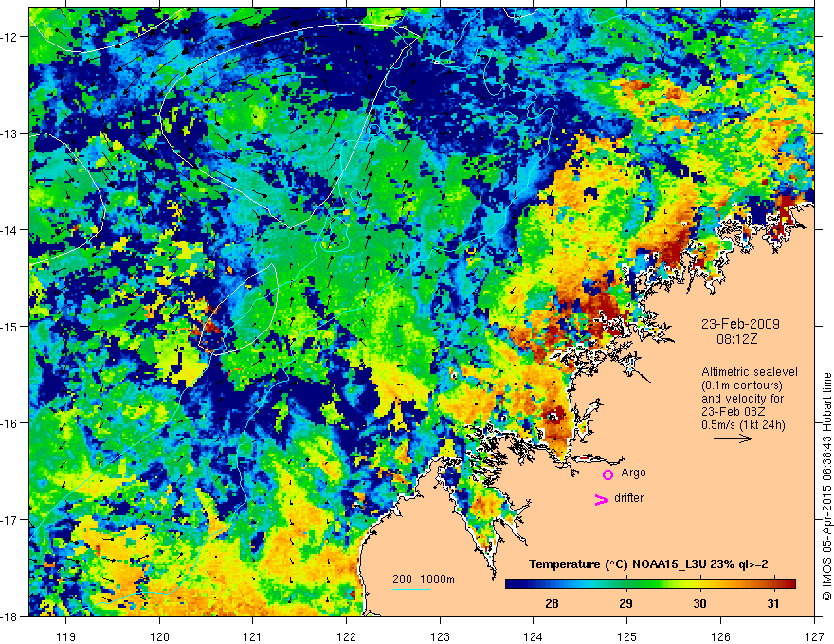Click the magenta Argo circle legend symbol
Image resolution: width=834 pixels, height=644 pixels.
(x=607, y=474)
